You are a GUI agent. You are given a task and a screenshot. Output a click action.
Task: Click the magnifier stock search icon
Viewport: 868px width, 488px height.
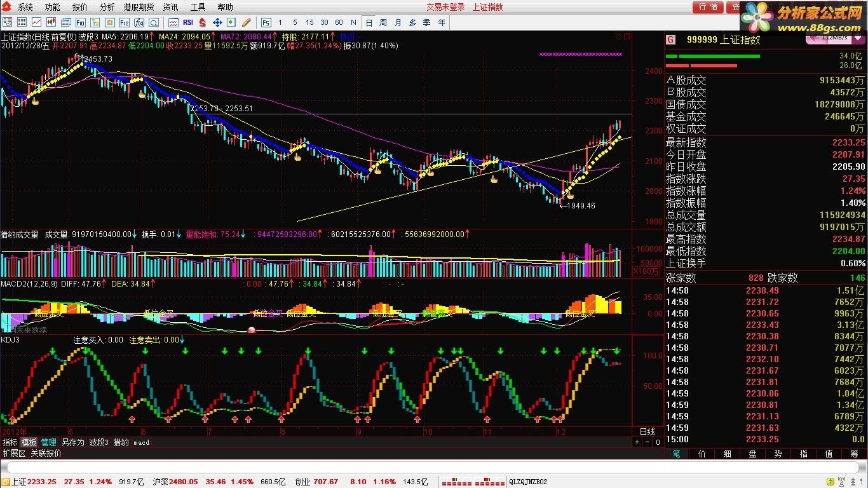coord(153,22)
